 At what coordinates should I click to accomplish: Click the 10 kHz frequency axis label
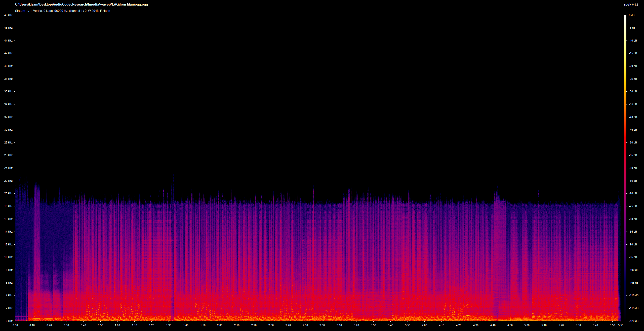(x=8, y=257)
